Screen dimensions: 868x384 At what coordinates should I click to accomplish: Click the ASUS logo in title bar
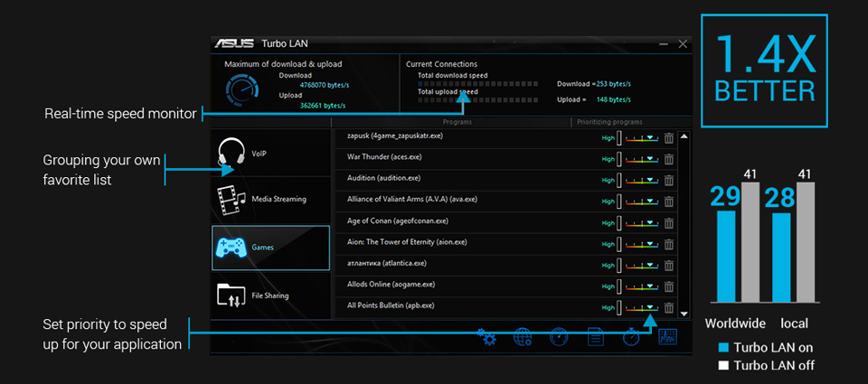click(x=234, y=43)
